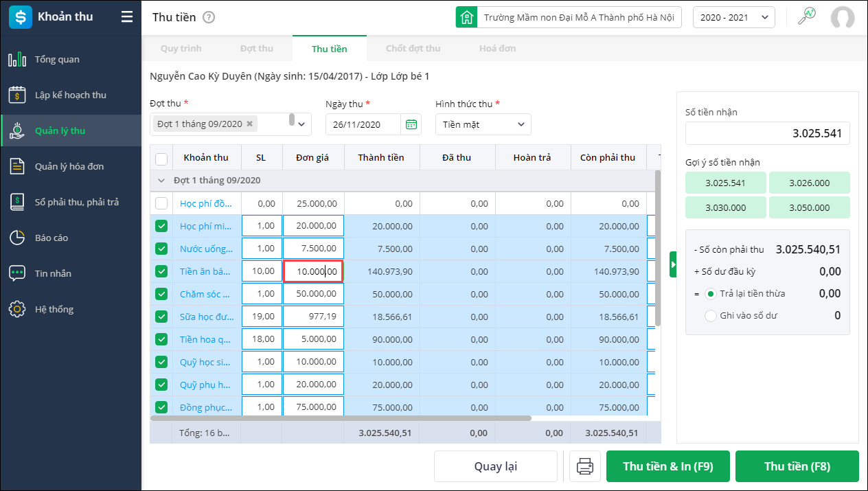Click the Thu tiền (F8) button
Image resolution: width=868 pixels, height=491 pixels.
click(x=797, y=467)
